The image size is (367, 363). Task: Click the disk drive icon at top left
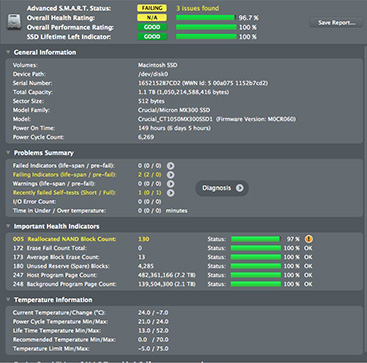[x=14, y=22]
